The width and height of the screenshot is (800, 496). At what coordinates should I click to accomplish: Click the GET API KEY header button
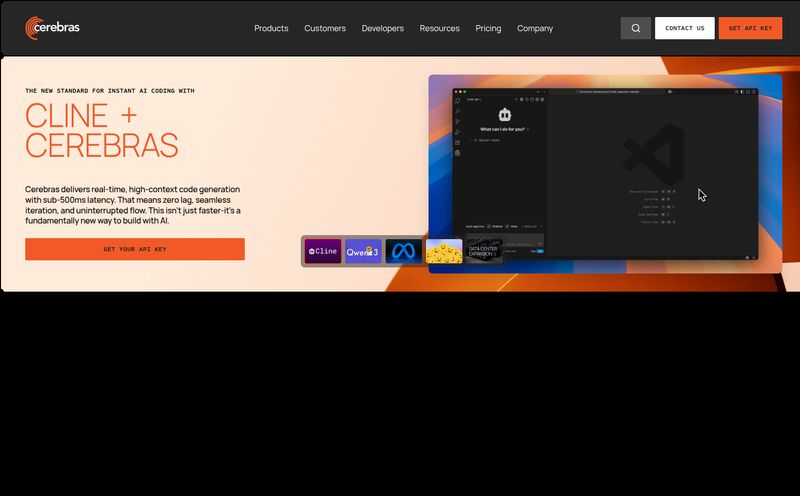(x=751, y=28)
